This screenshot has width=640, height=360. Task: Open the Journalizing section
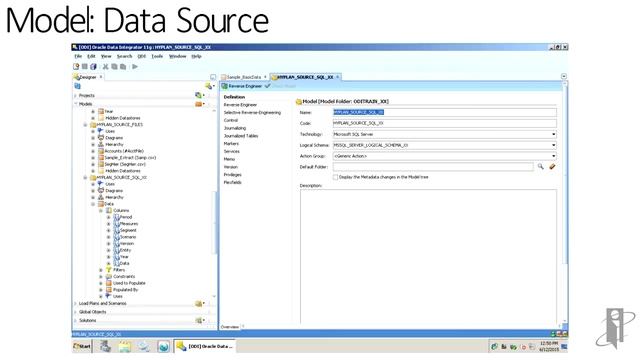click(x=235, y=128)
